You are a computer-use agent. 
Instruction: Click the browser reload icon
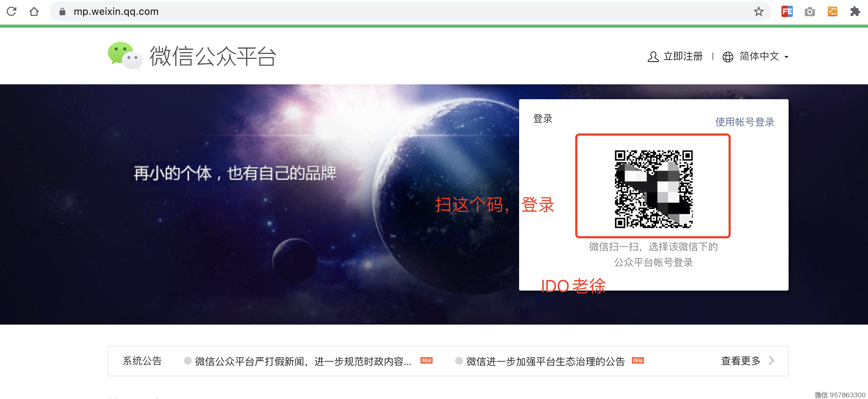tap(12, 11)
